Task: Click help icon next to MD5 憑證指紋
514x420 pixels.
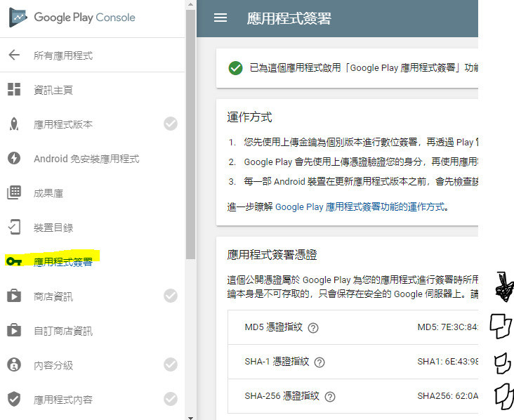Action: [x=313, y=327]
